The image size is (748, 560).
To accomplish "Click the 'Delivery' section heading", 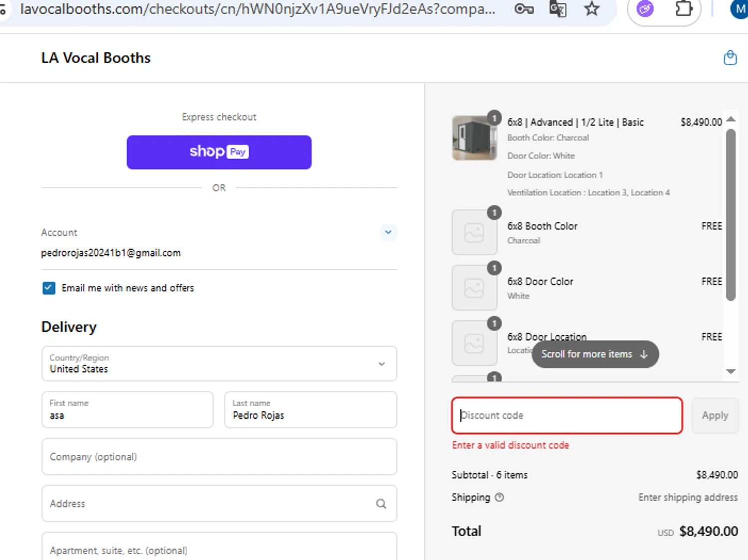I will click(69, 327).
